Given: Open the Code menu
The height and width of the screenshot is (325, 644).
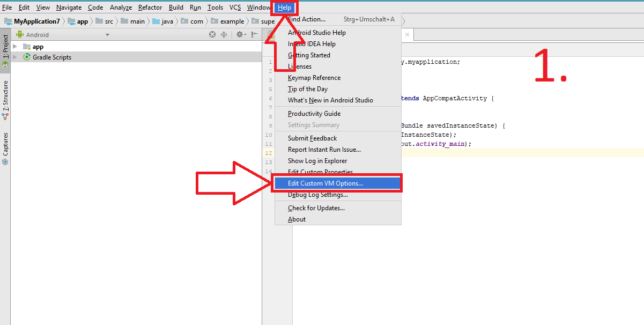Looking at the screenshot, I should pos(95,8).
